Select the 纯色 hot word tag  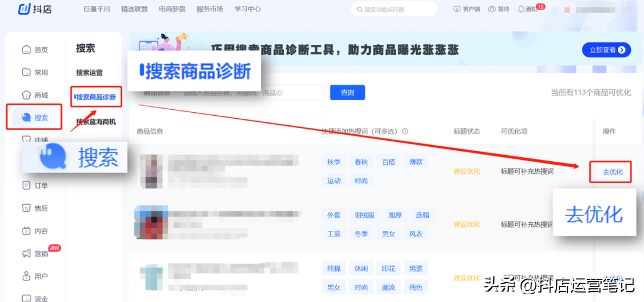pyautogui.click(x=416, y=287)
